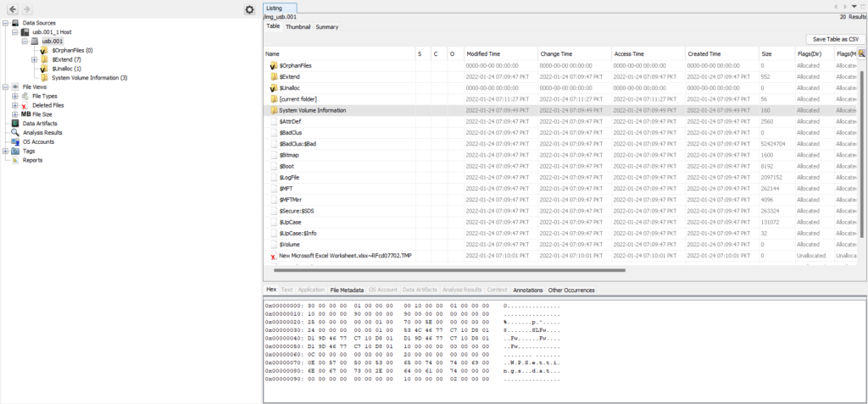Select the Table view tab
This screenshot has height=404, width=868.
(273, 26)
